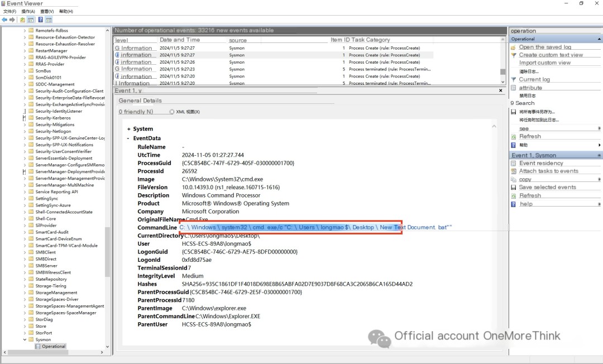Click the console tree vertical scrollbar
603x364 pixels.
[107, 251]
